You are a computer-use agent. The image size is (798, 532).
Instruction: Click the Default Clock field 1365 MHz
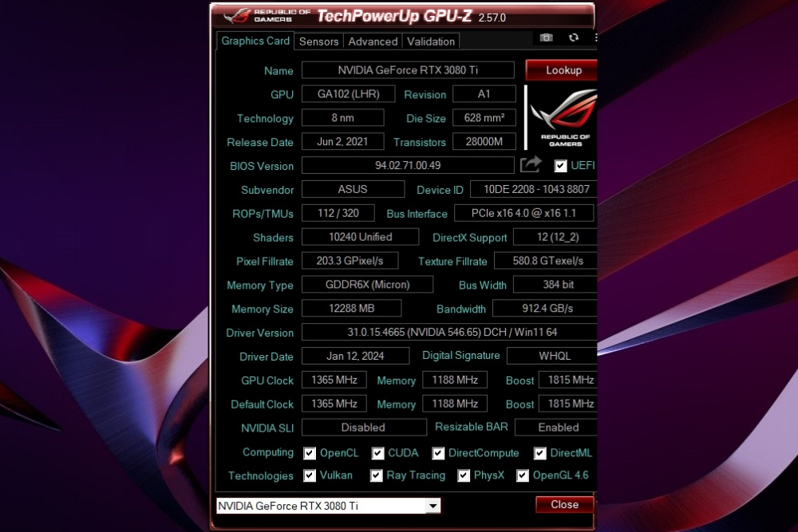tap(334, 404)
